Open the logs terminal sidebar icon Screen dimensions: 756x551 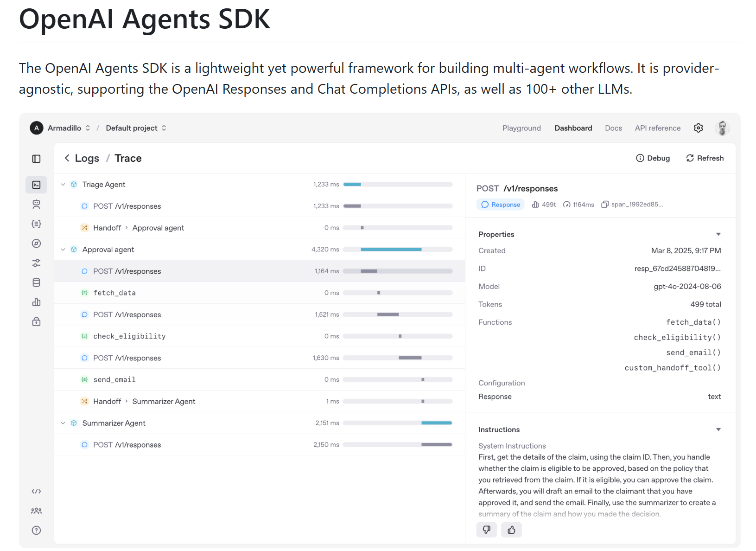click(x=36, y=185)
